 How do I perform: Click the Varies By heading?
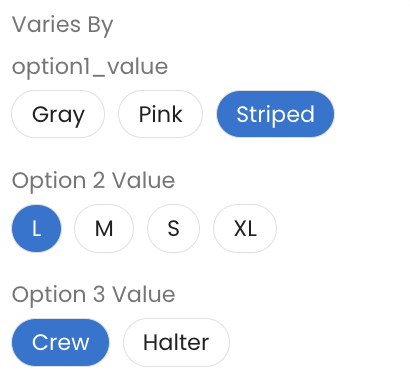[63, 25]
